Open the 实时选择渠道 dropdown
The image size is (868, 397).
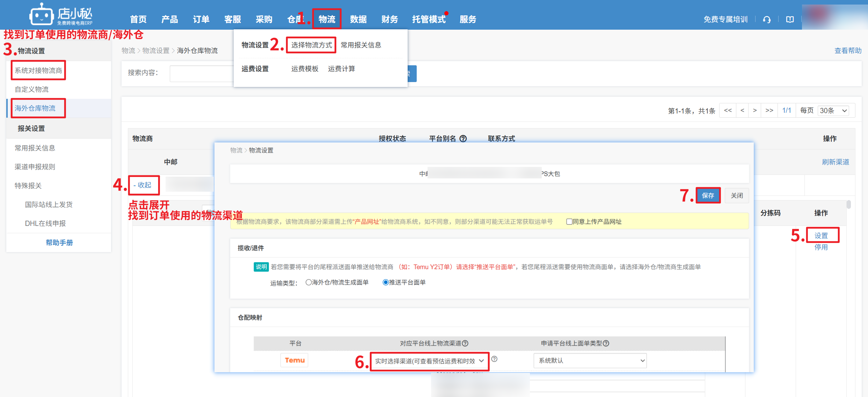point(429,361)
